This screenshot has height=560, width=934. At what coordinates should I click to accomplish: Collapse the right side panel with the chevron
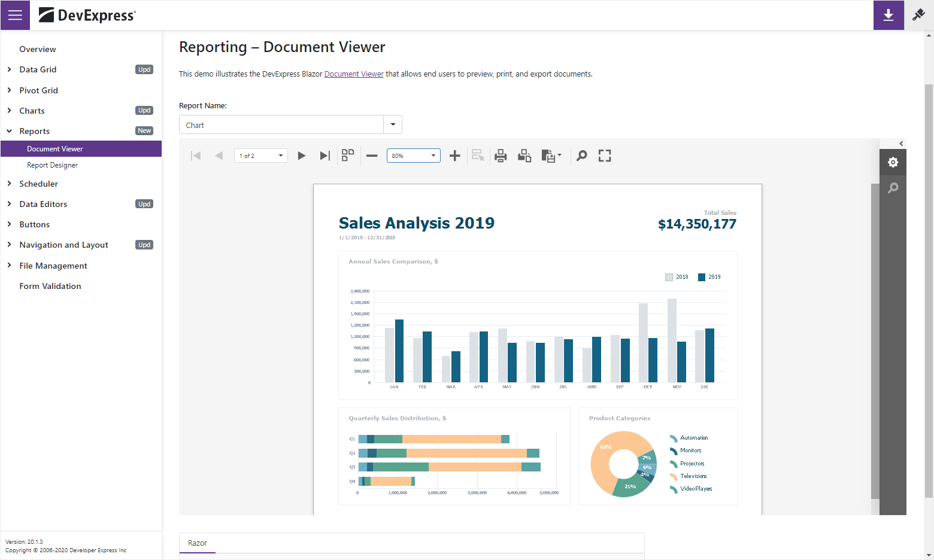pyautogui.click(x=901, y=144)
